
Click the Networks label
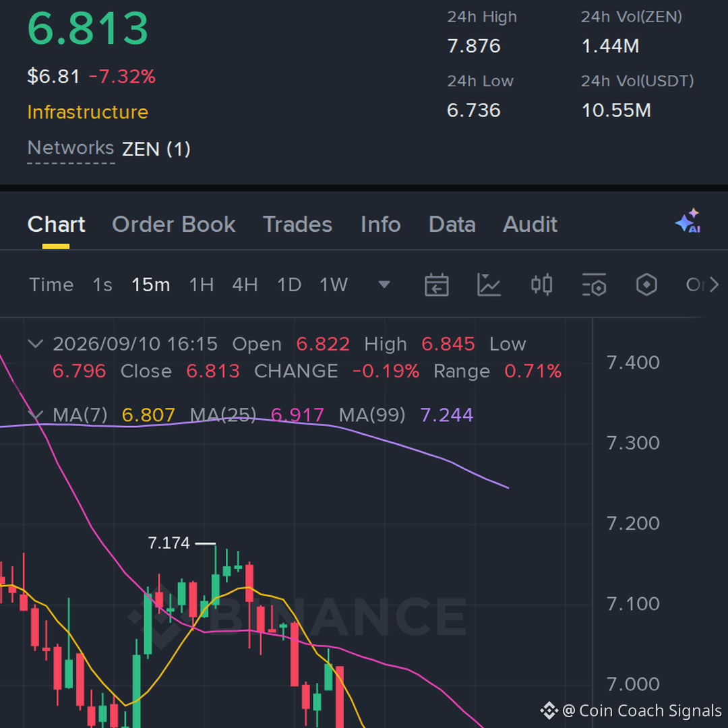pyautogui.click(x=71, y=148)
